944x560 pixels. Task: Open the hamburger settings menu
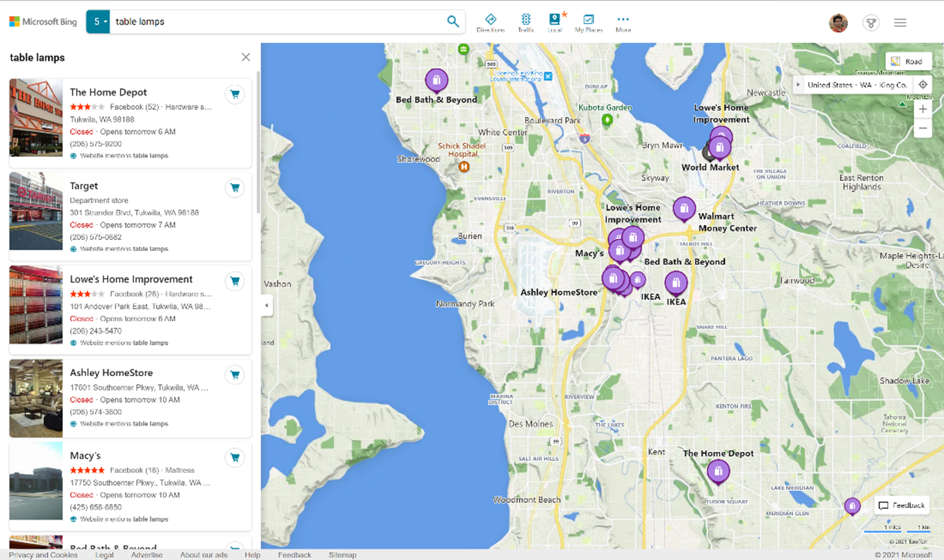tap(900, 23)
